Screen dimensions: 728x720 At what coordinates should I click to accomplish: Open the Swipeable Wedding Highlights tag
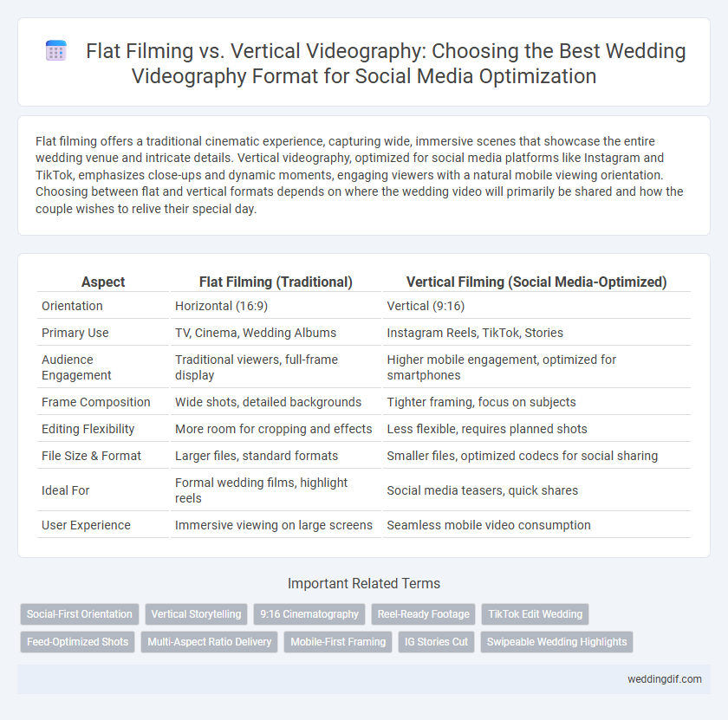click(x=556, y=642)
